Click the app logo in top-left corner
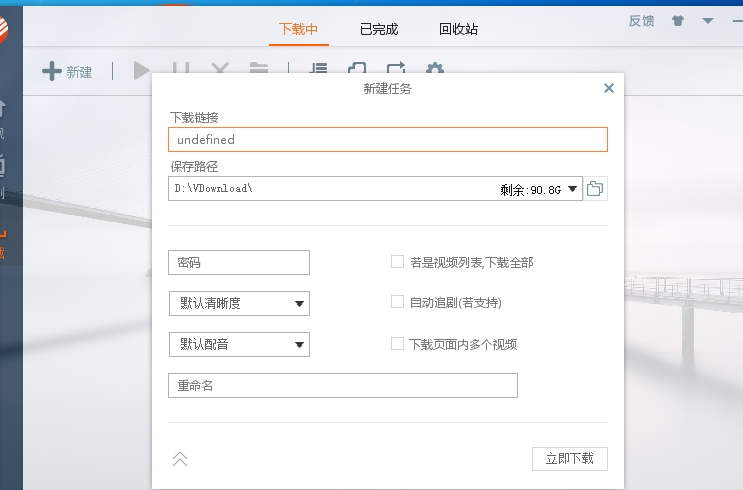This screenshot has width=743, height=490. click(x=5, y=29)
